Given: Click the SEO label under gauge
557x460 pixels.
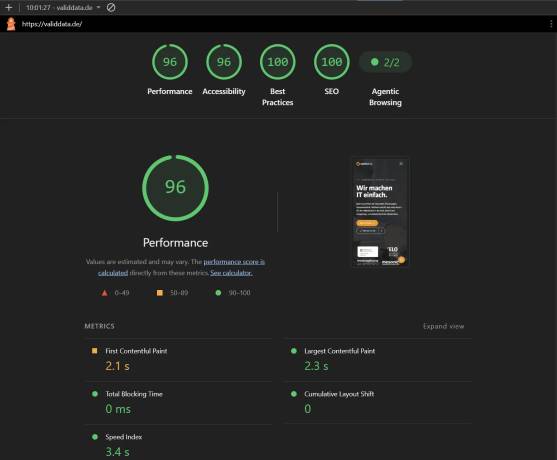Looking at the screenshot, I should click(331, 91).
